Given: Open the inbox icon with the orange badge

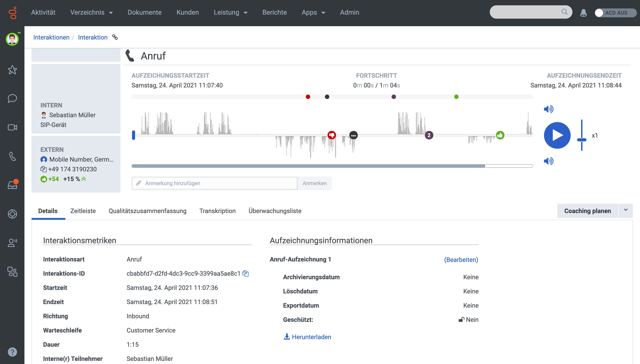Looking at the screenshot, I should (12, 185).
